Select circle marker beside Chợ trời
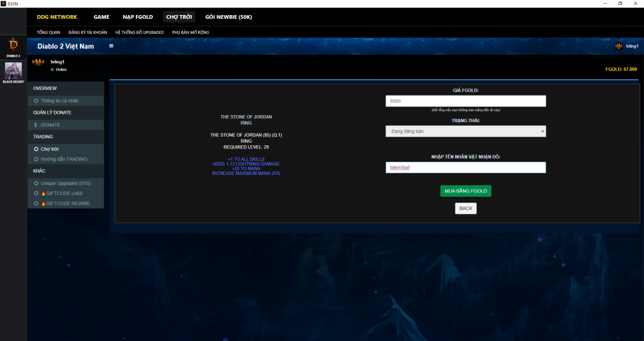This screenshot has width=644, height=341. [x=36, y=149]
